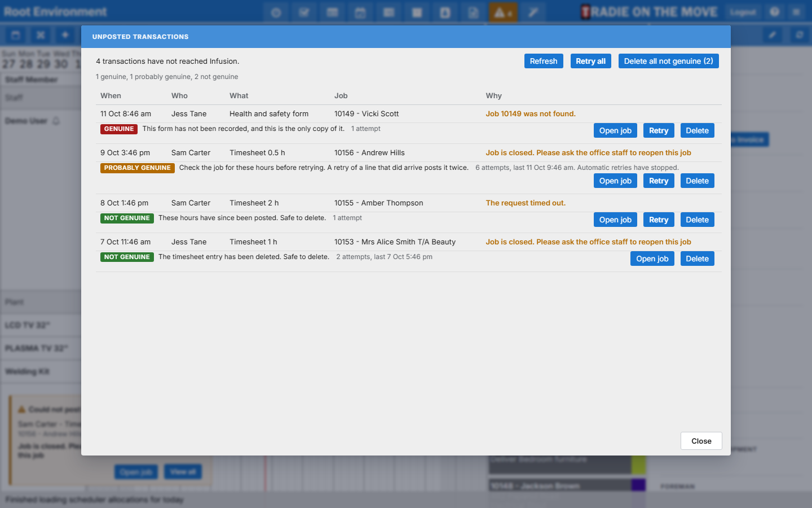812x508 pixels.
Task: Click the What column header
Action: pos(239,96)
